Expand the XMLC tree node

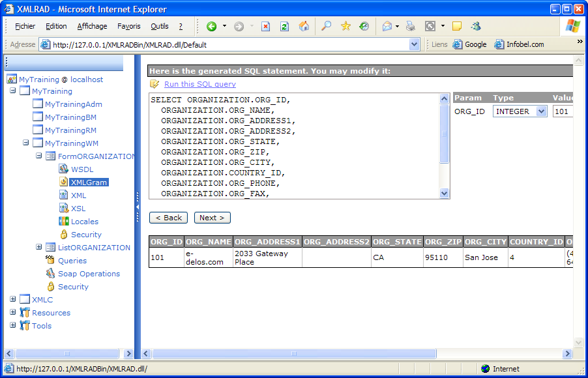pos(13,300)
